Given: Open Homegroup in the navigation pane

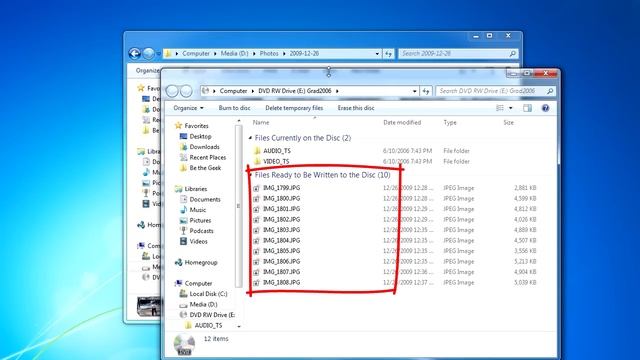Looking at the screenshot, I should (x=201, y=262).
